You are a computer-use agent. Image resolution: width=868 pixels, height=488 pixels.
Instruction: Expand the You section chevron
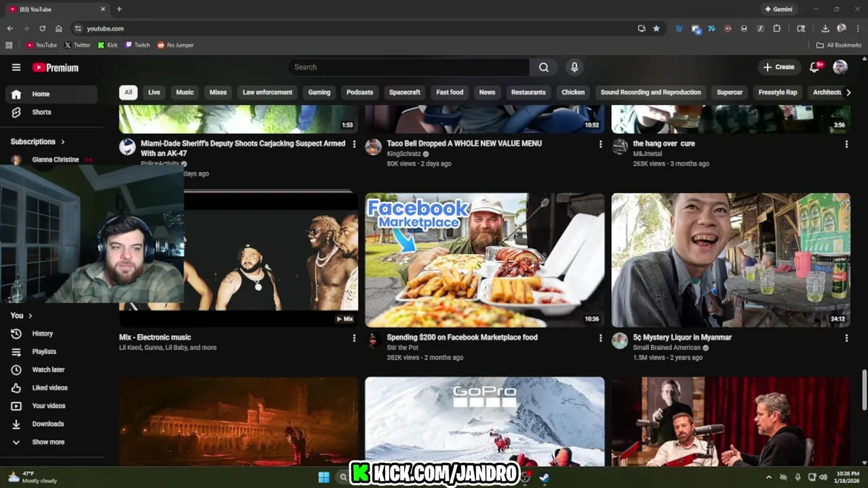(30, 315)
